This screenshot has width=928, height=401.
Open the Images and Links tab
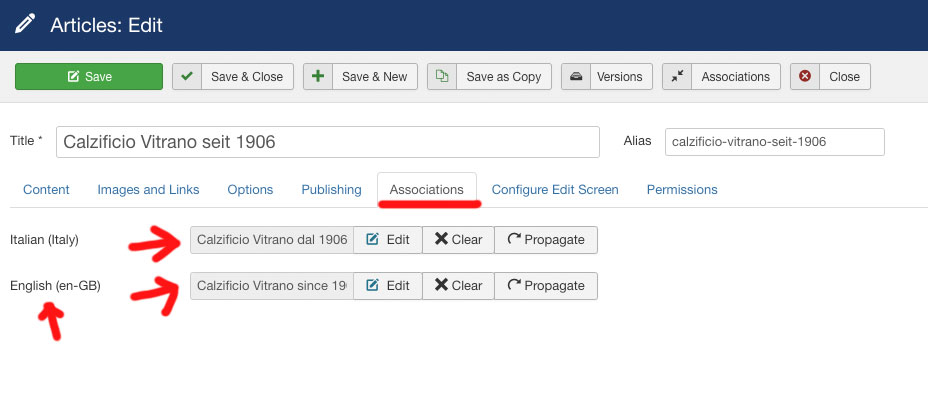pos(148,189)
